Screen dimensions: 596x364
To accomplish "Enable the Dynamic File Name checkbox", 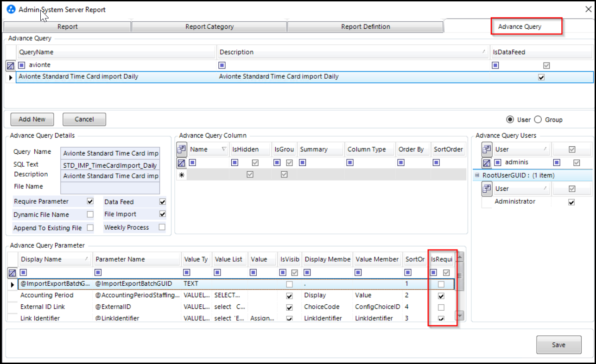I will [90, 214].
